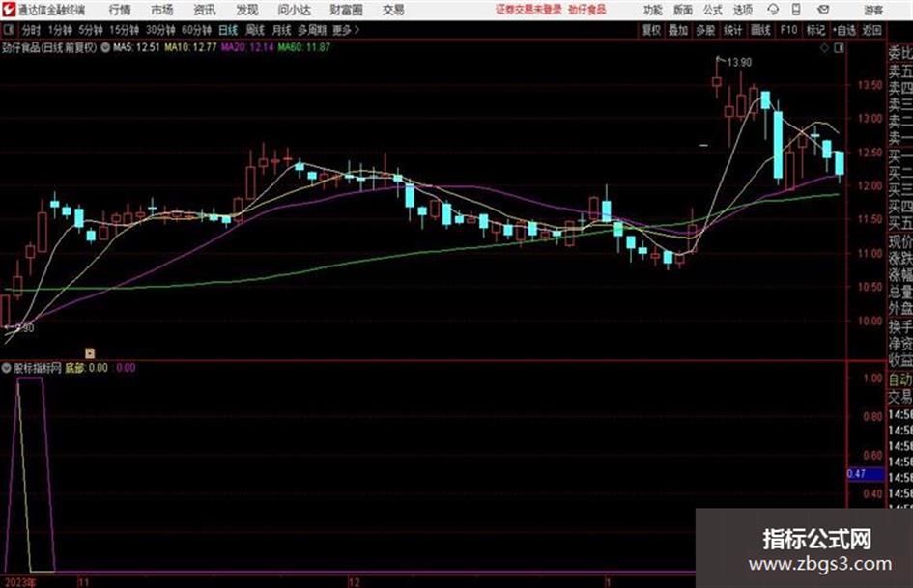This screenshot has width=913, height=588.
Task: Open the 发现 menu
Action: click(247, 10)
